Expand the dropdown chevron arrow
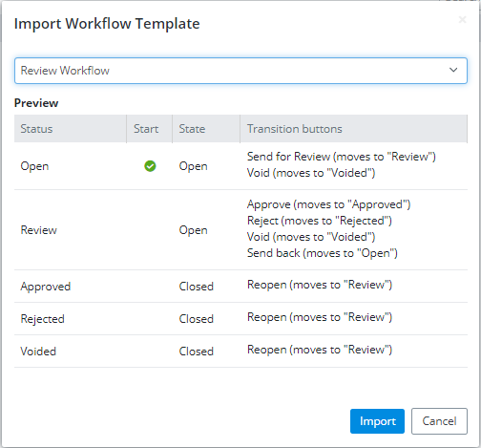This screenshot has height=448, width=481. [453, 70]
